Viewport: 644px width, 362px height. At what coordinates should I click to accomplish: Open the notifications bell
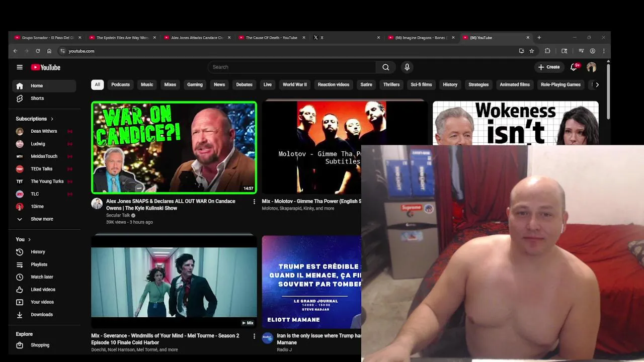pos(574,67)
